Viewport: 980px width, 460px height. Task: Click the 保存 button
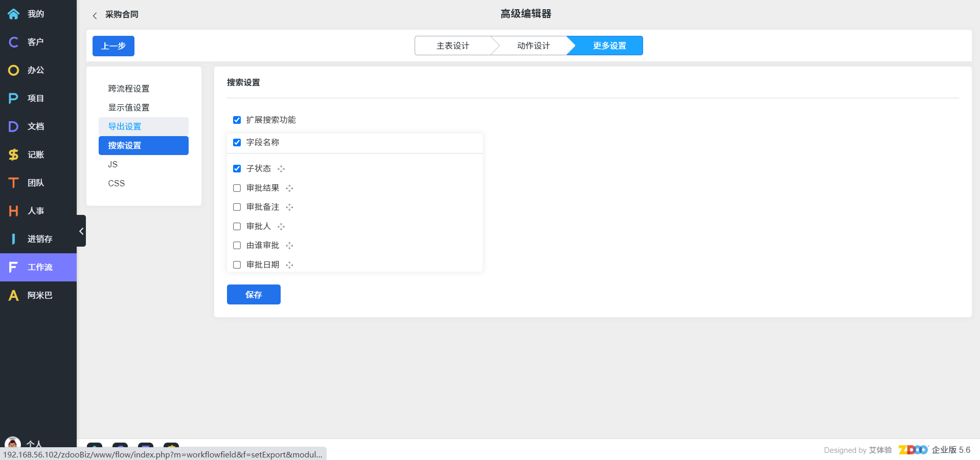[x=254, y=295]
